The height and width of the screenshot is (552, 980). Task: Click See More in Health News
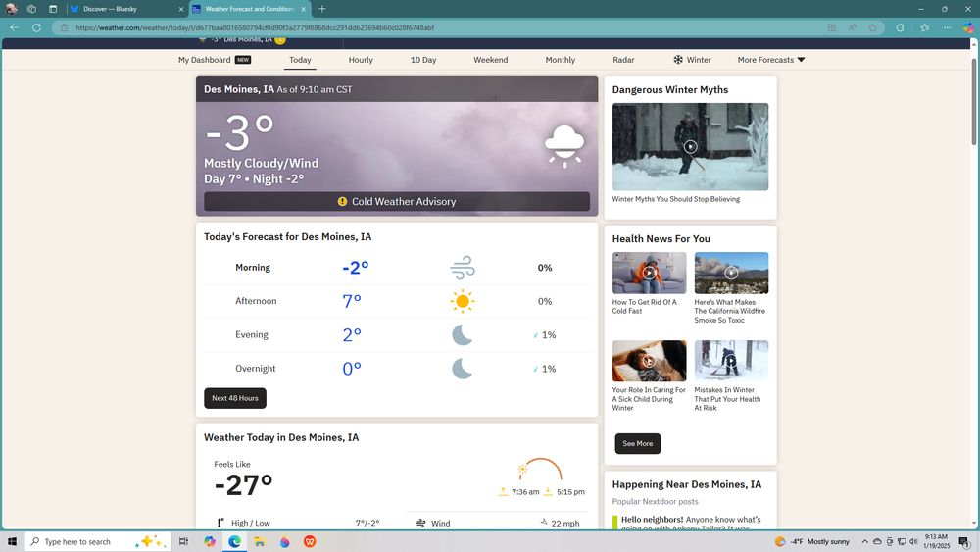638,444
